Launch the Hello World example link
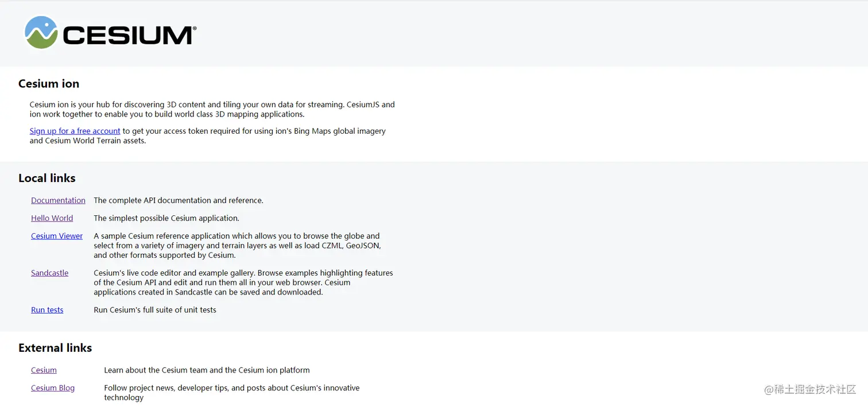This screenshot has width=868, height=407. click(x=52, y=218)
